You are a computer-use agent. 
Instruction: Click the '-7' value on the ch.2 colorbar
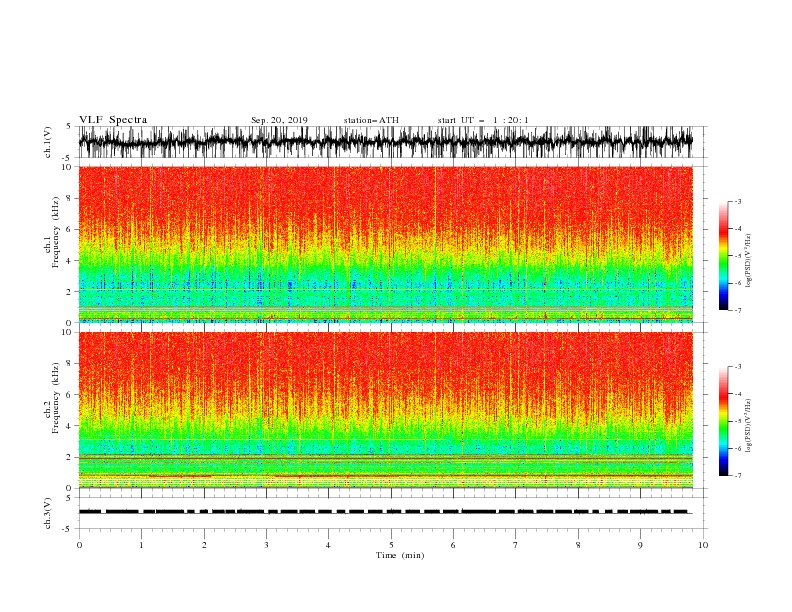[737, 475]
